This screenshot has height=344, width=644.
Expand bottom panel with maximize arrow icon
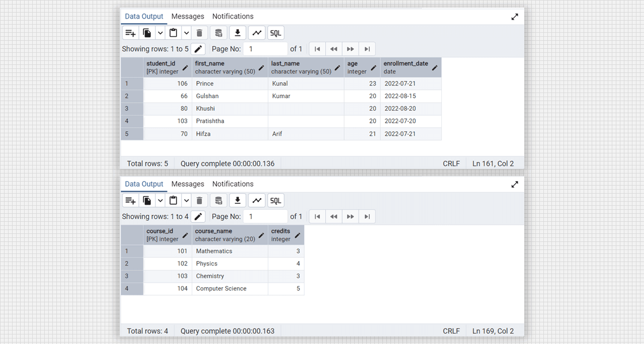[x=515, y=184]
